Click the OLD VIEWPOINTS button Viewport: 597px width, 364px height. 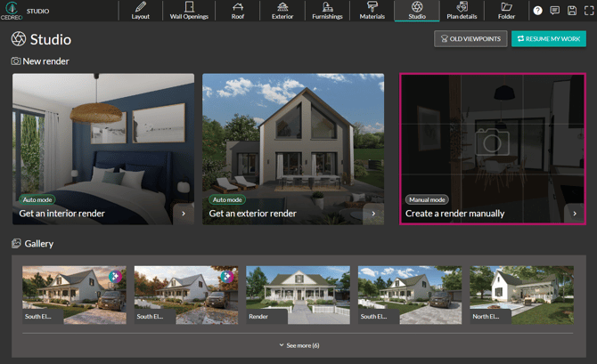coord(470,39)
